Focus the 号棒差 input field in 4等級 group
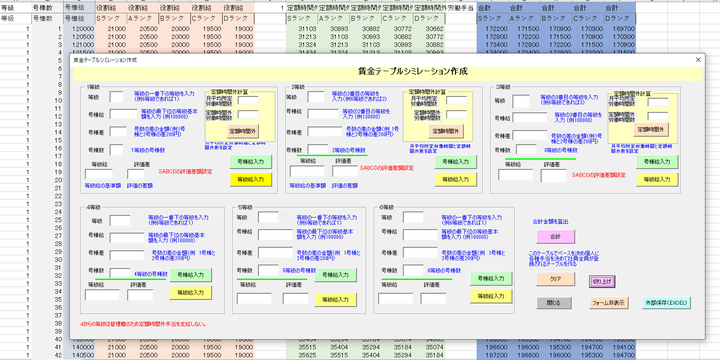 [x=127, y=255]
